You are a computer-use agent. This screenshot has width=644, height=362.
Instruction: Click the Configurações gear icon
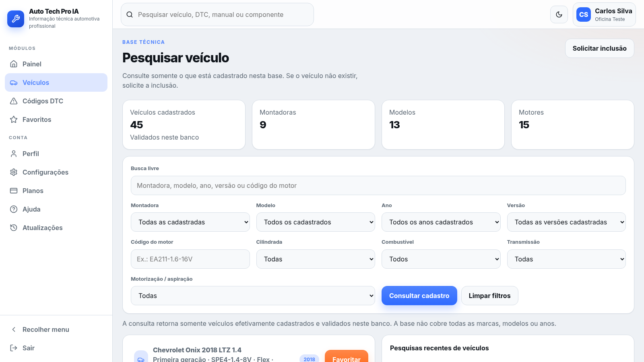14,172
